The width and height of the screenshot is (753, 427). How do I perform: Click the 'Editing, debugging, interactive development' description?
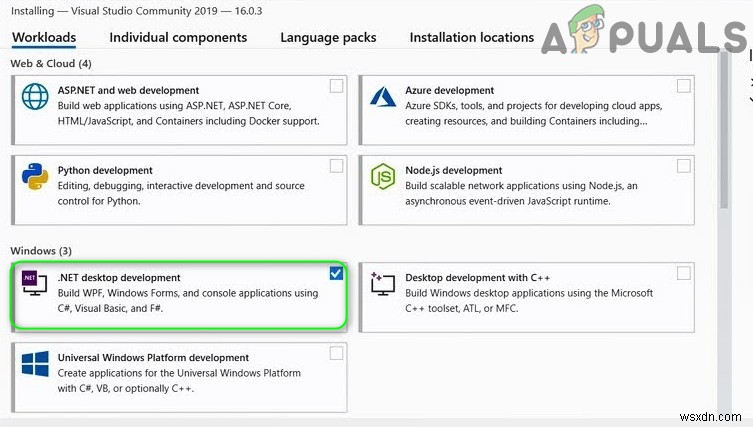coord(181,193)
